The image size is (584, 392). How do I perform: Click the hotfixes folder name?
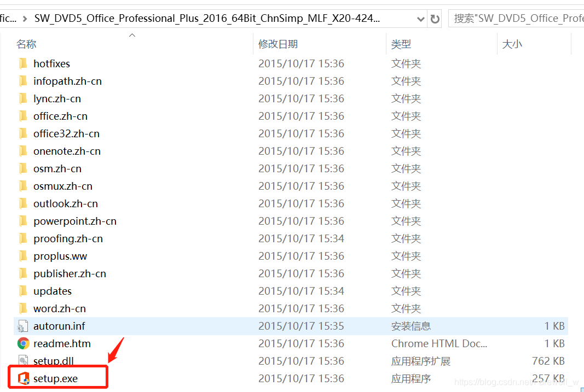52,63
